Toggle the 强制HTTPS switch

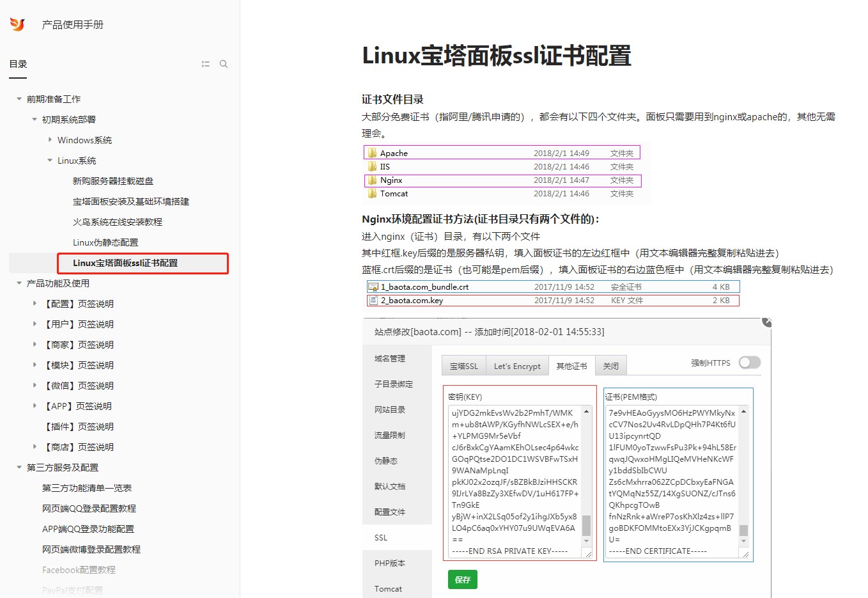click(749, 363)
